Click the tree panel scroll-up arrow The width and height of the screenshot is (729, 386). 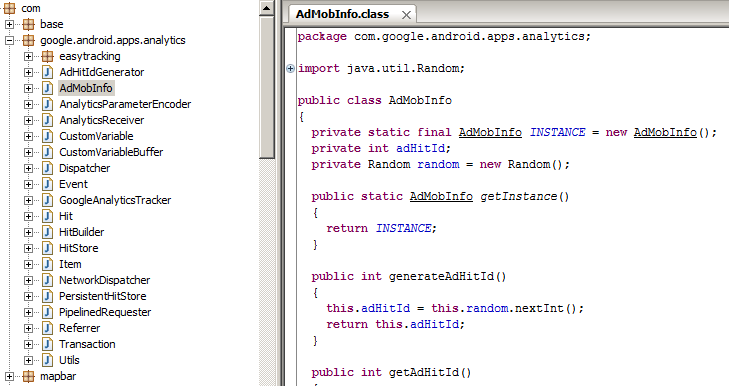click(x=267, y=8)
